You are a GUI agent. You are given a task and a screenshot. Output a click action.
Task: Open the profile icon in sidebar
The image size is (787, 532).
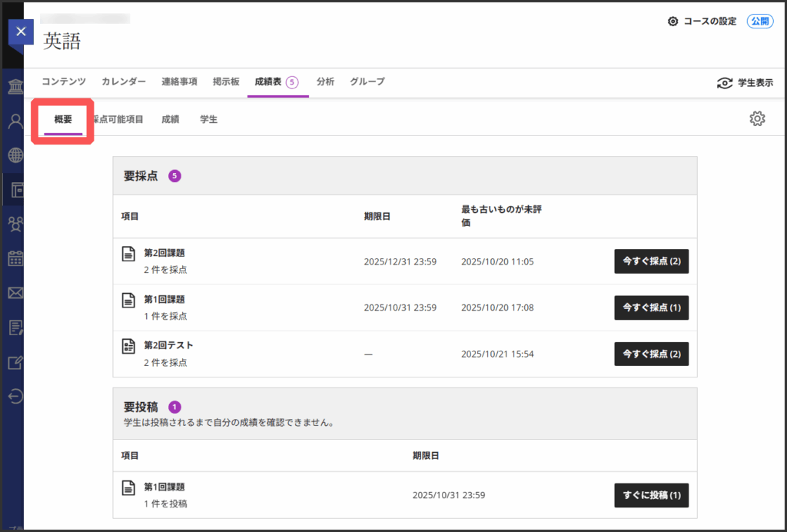[x=15, y=121]
